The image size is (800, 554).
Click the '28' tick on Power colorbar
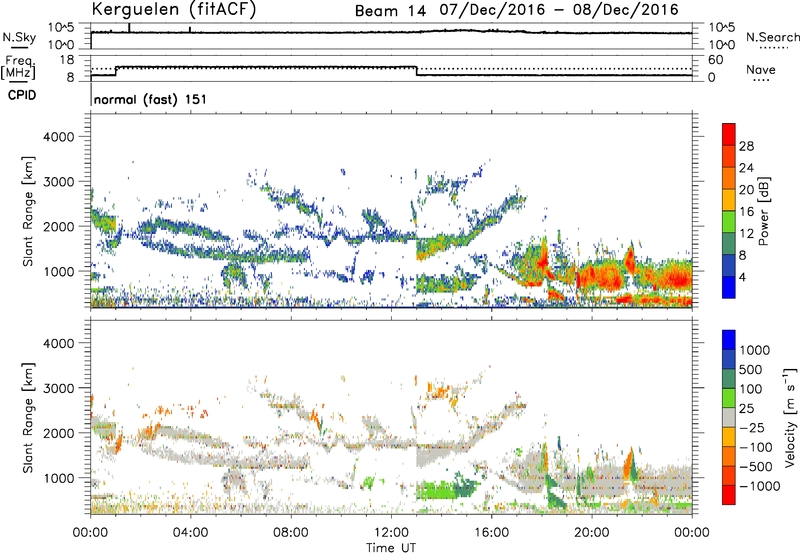point(746,146)
